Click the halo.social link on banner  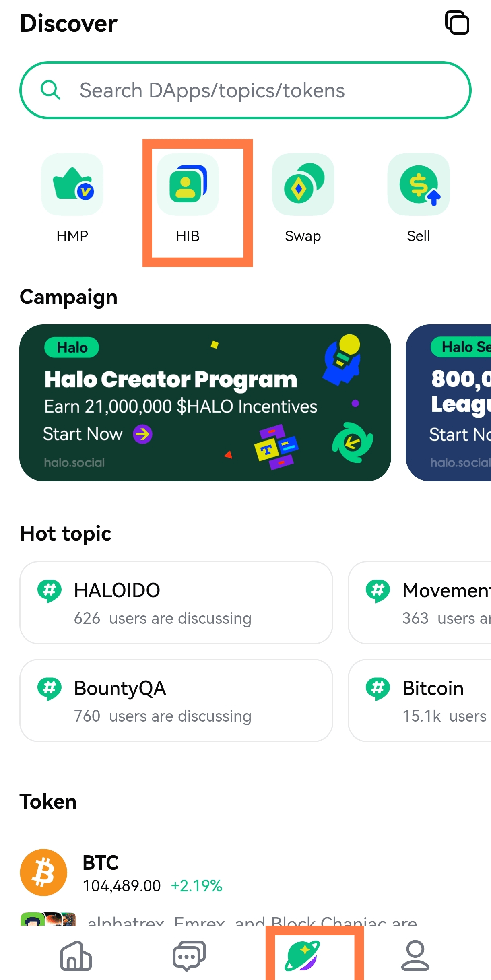(x=74, y=463)
